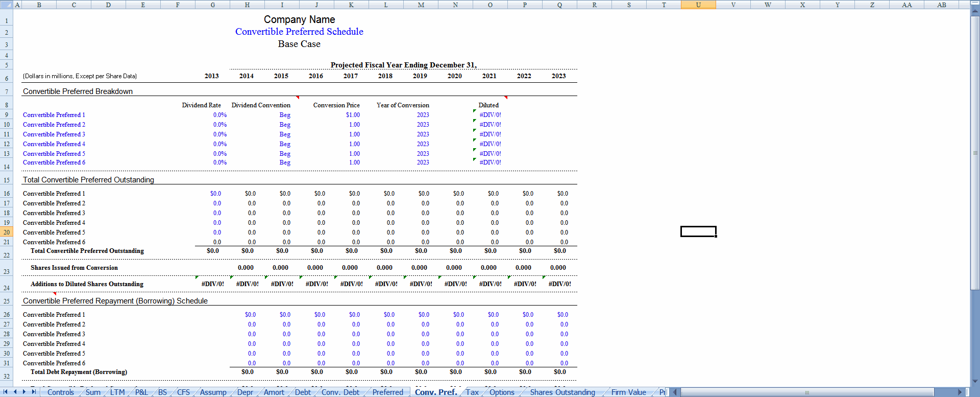Click the previous sheet navigation arrow

pos(15,392)
